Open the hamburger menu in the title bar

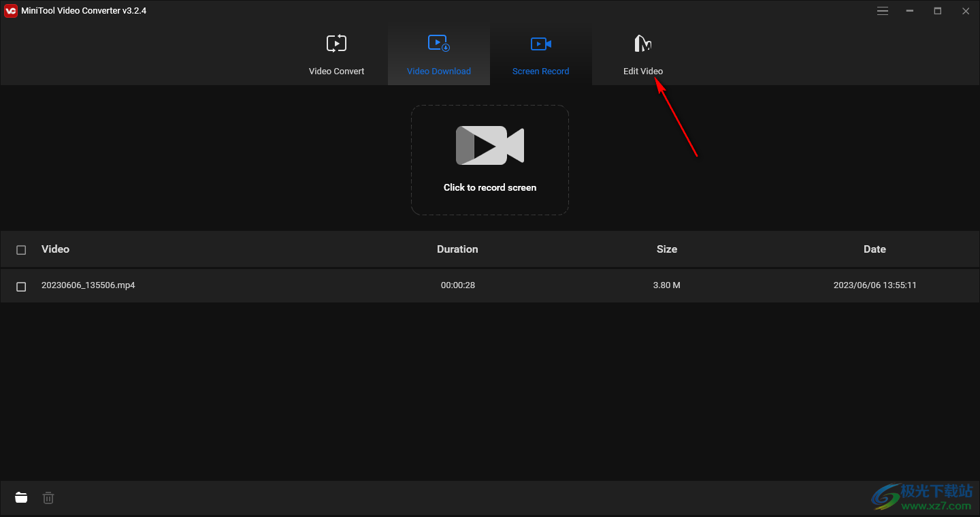click(883, 11)
